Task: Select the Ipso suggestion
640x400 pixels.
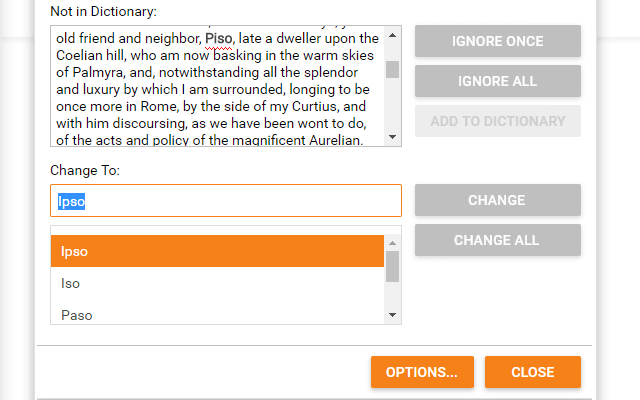Action: click(217, 251)
